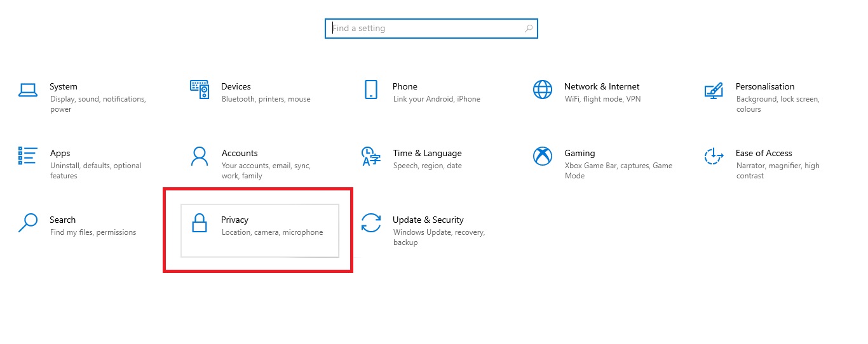The width and height of the screenshot is (868, 344).
Task: Open Privacy settings title
Action: coord(234,220)
